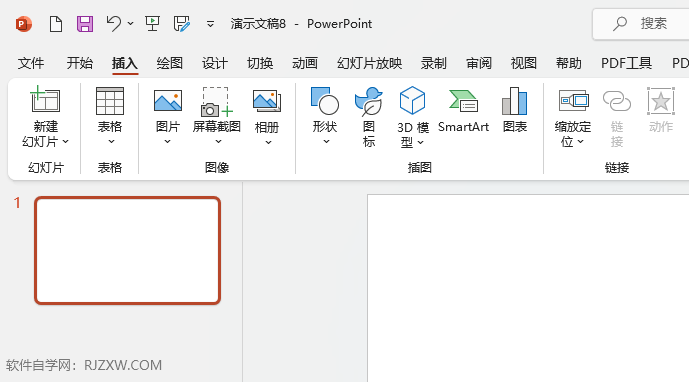Expand the 缩放定位 dropdown arrow
This screenshot has height=382, width=689.
[580, 142]
